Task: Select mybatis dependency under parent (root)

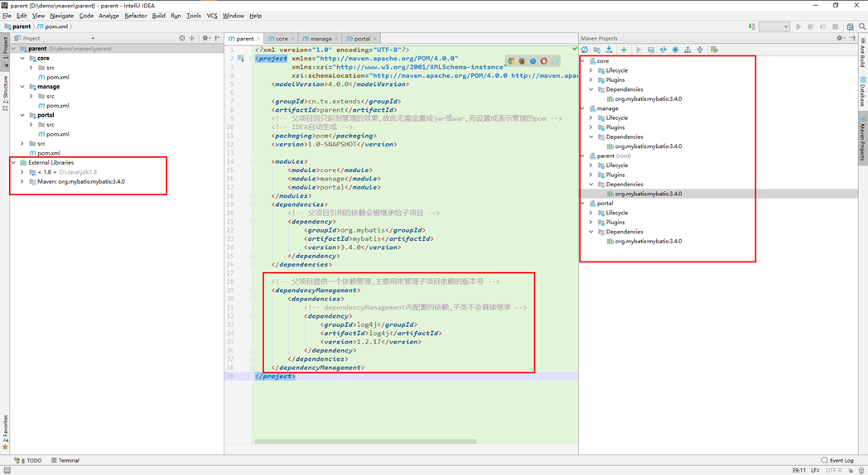Action: 644,194
